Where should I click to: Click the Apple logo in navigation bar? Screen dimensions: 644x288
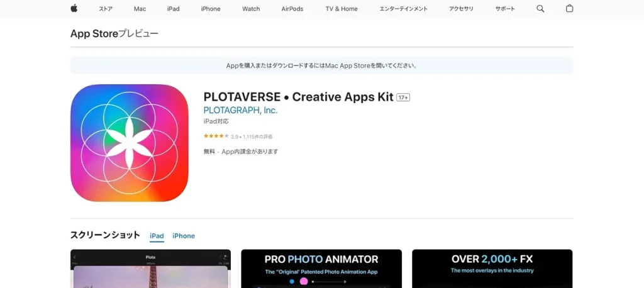pyautogui.click(x=74, y=8)
